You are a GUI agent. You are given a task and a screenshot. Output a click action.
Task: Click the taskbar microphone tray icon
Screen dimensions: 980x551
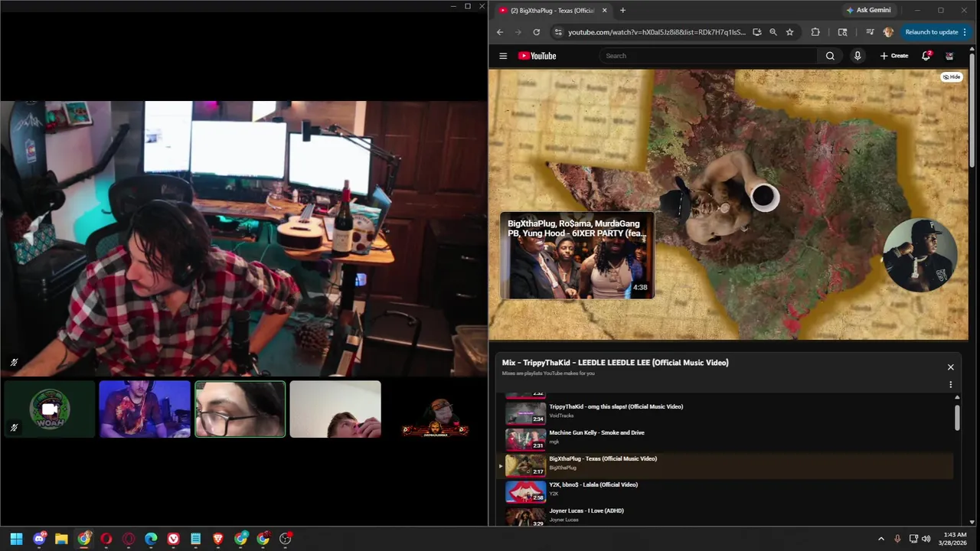pyautogui.click(x=897, y=539)
